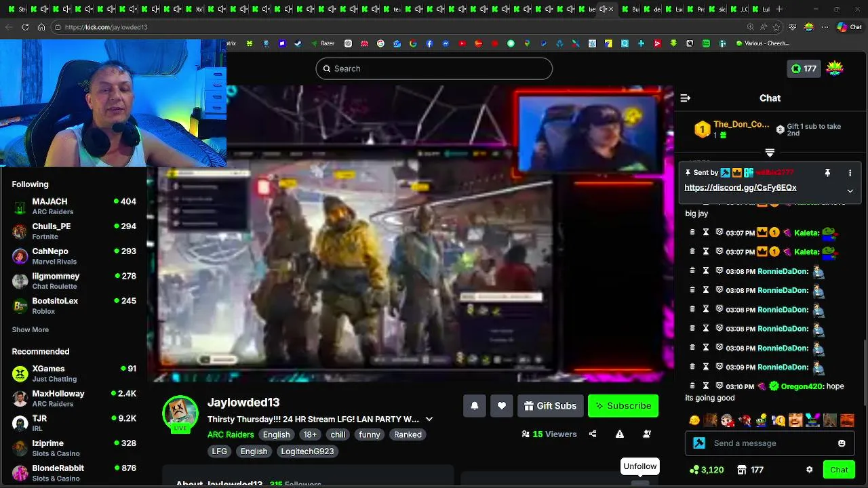The width and height of the screenshot is (868, 488).
Task: Select the 'funny' tag
Action: pos(370,434)
